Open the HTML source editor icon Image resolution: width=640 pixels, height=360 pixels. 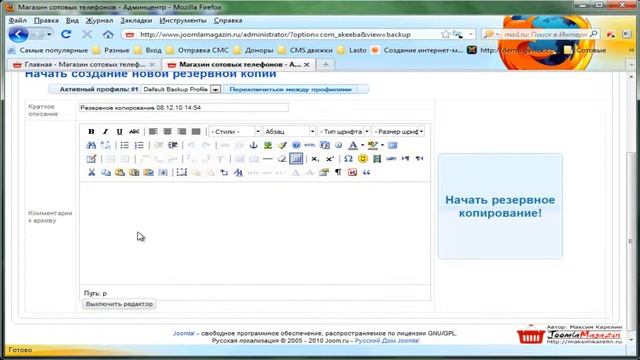[x=310, y=145]
